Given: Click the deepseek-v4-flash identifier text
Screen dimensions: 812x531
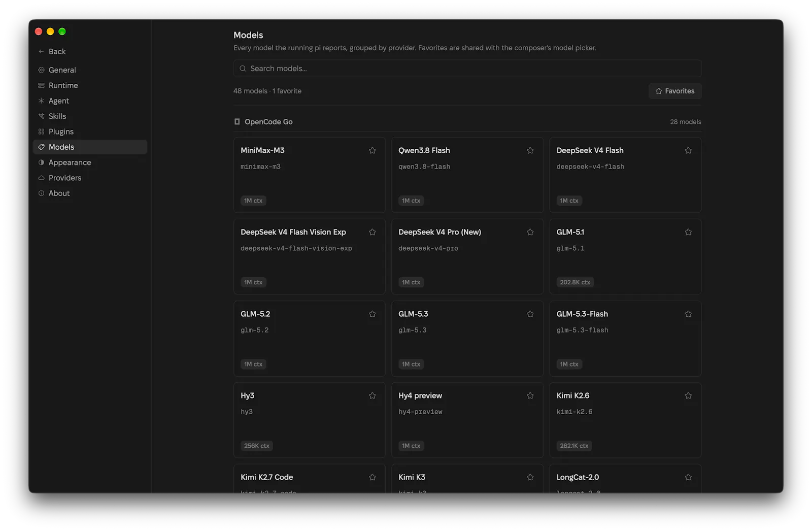Looking at the screenshot, I should [x=590, y=167].
